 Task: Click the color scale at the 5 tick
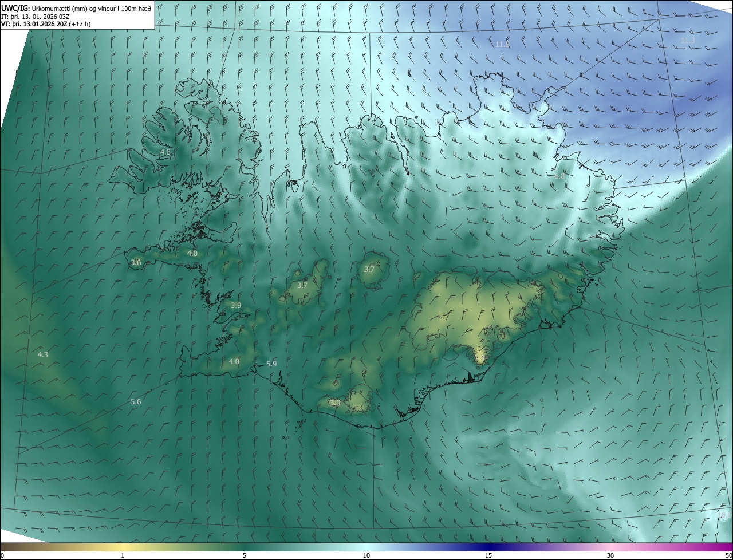[x=245, y=555]
